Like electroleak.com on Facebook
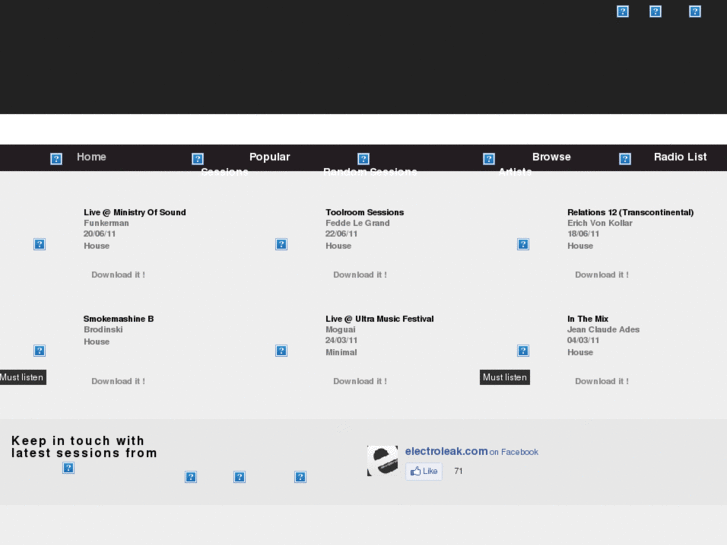Screen dimensions: 727x545 (x=424, y=471)
